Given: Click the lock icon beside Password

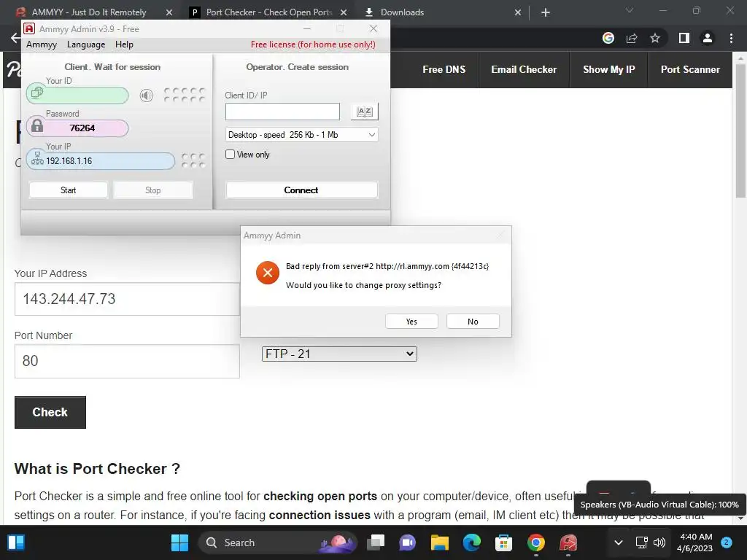Looking at the screenshot, I should pos(37,126).
